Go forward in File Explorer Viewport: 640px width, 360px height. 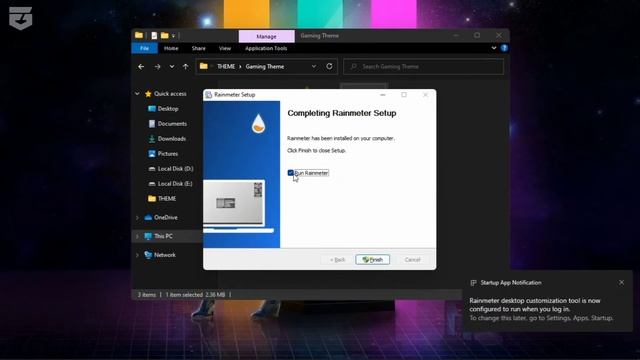click(x=157, y=67)
